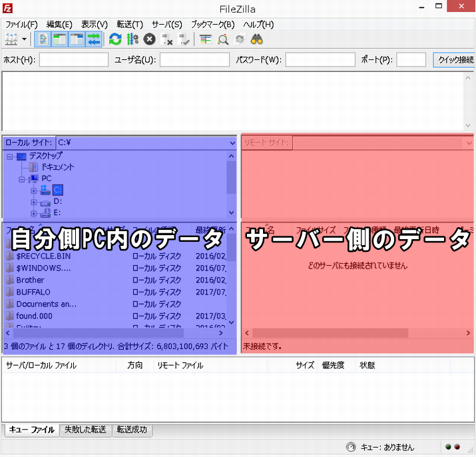Collapse the デスクトップ tree node
476x457 pixels.
point(10,157)
